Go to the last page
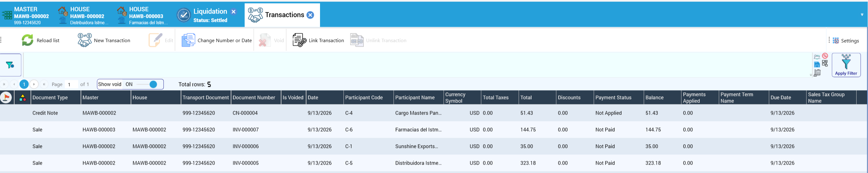The image size is (868, 173). pyautogui.click(x=44, y=84)
